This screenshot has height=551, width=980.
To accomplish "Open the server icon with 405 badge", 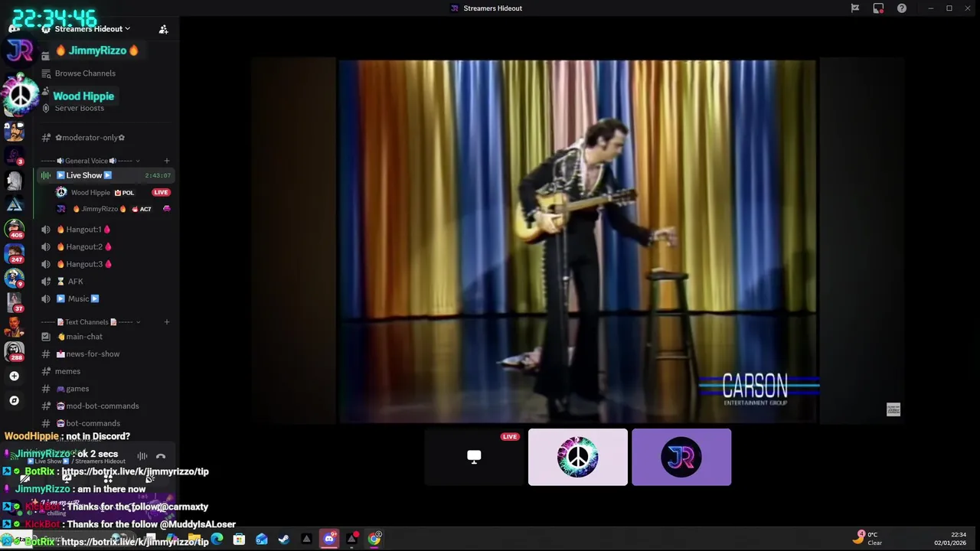I will pyautogui.click(x=15, y=228).
